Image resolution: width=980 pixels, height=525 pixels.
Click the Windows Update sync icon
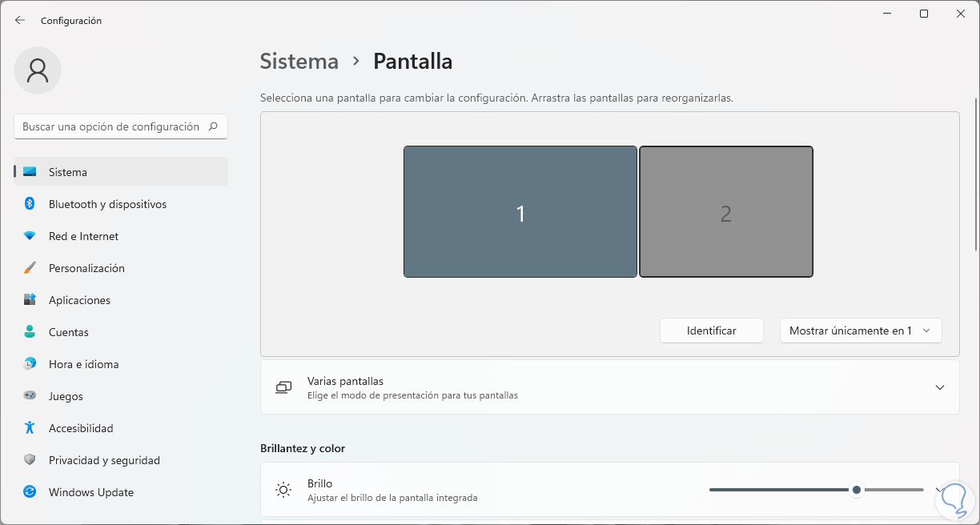point(30,492)
